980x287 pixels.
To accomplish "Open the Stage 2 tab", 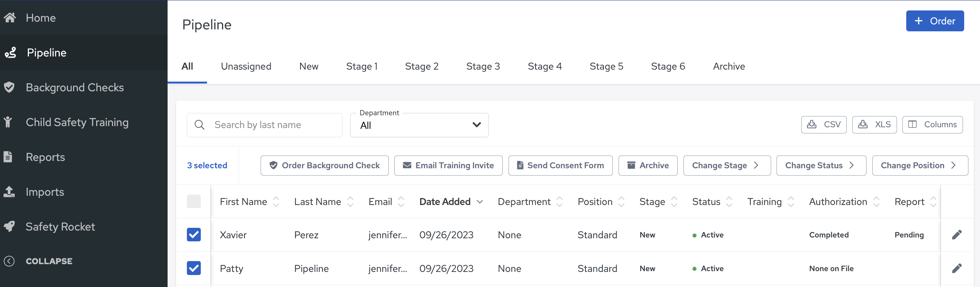I will (422, 66).
